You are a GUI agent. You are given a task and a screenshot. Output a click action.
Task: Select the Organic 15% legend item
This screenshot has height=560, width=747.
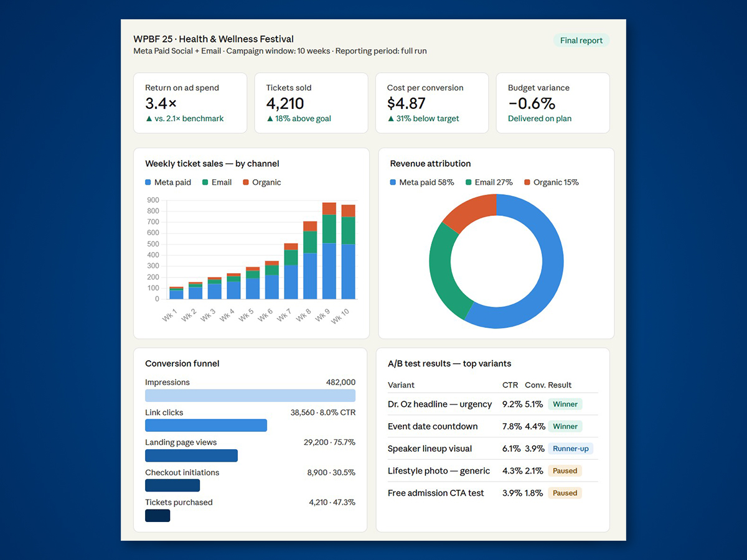coord(551,182)
